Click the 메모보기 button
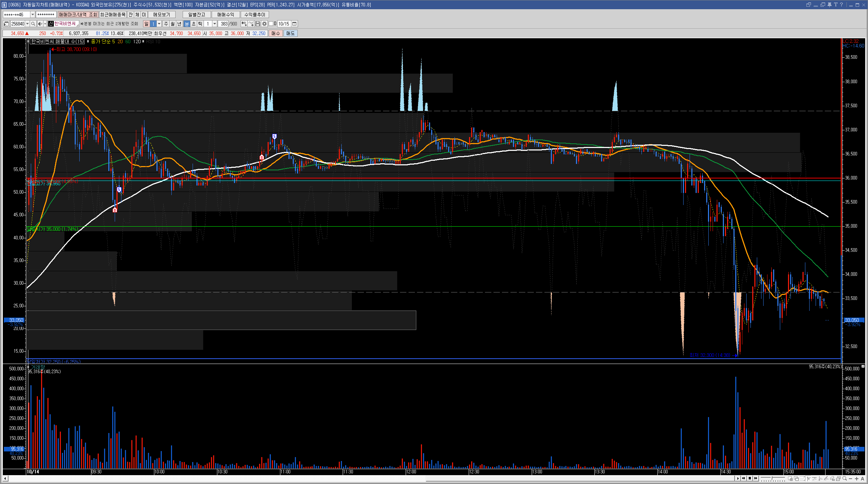This screenshot has height=484, width=868. (161, 15)
